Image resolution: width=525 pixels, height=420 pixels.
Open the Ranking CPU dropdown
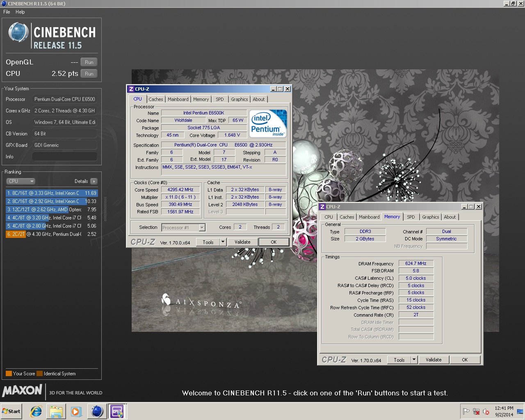click(x=21, y=181)
